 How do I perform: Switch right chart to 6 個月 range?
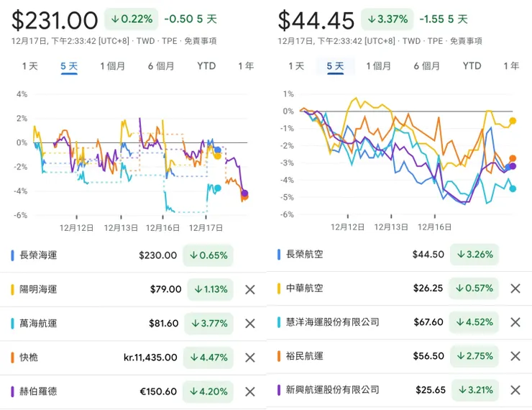click(426, 66)
